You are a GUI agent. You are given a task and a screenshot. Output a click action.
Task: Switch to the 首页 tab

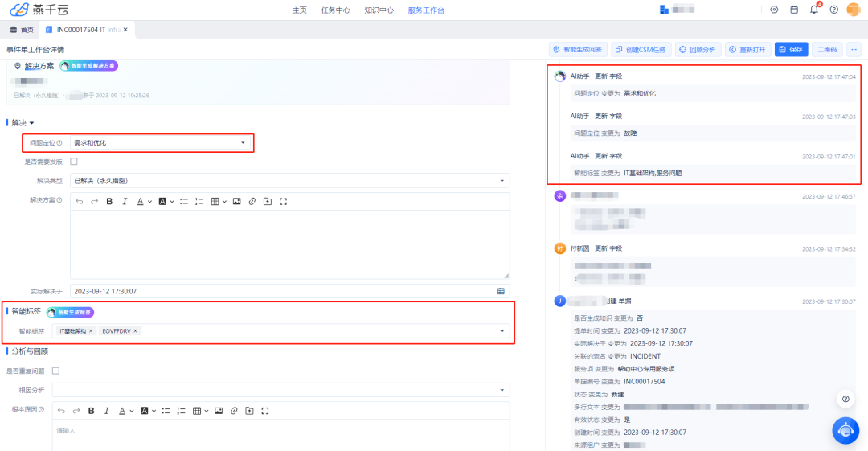click(x=23, y=30)
